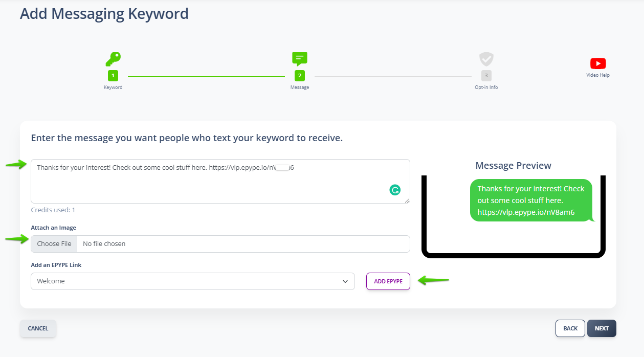The height and width of the screenshot is (357, 644).
Task: Click the Credits used: 1 text
Action: (53, 210)
